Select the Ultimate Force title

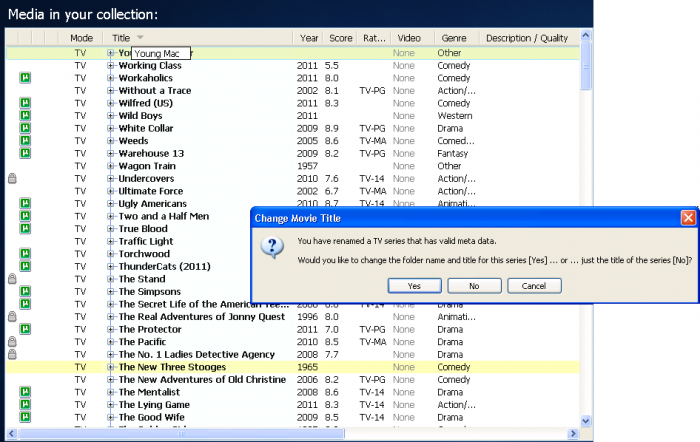[150, 191]
